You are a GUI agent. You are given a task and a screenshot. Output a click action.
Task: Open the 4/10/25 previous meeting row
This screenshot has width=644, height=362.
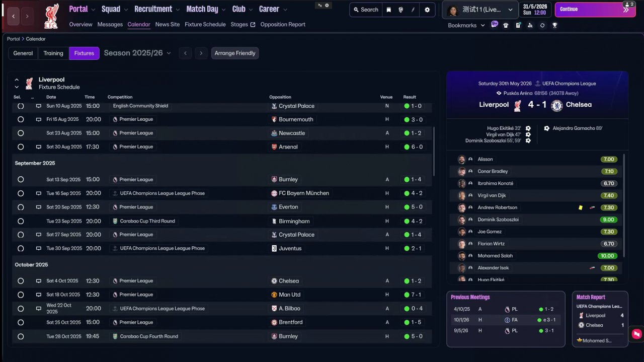[x=506, y=309]
